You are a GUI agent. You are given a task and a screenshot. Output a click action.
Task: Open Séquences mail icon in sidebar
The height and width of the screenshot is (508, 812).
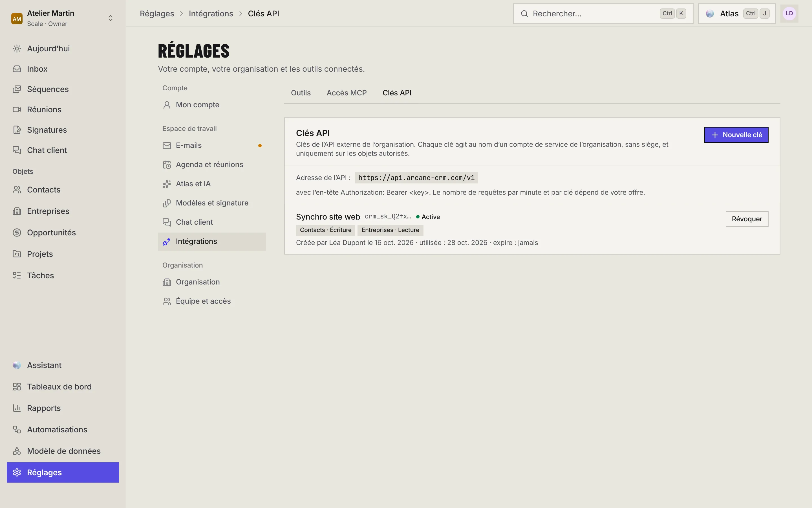[17, 89]
